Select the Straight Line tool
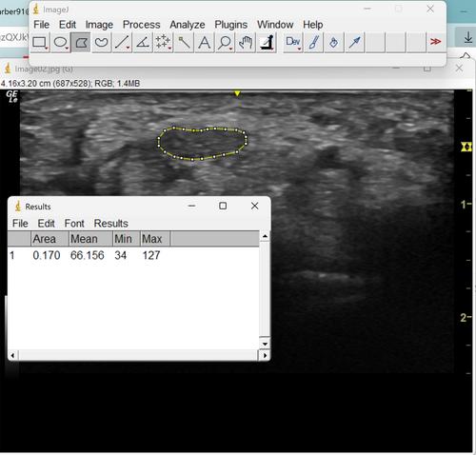Viewport: 476px width, 455px height. coord(122,42)
